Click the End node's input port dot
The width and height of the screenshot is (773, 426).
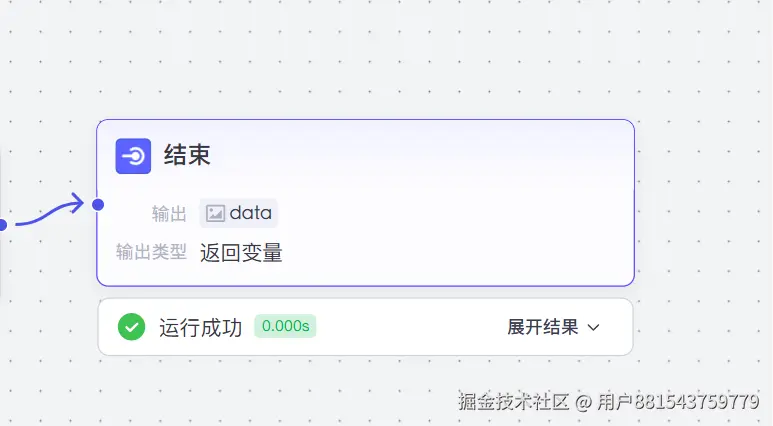98,205
